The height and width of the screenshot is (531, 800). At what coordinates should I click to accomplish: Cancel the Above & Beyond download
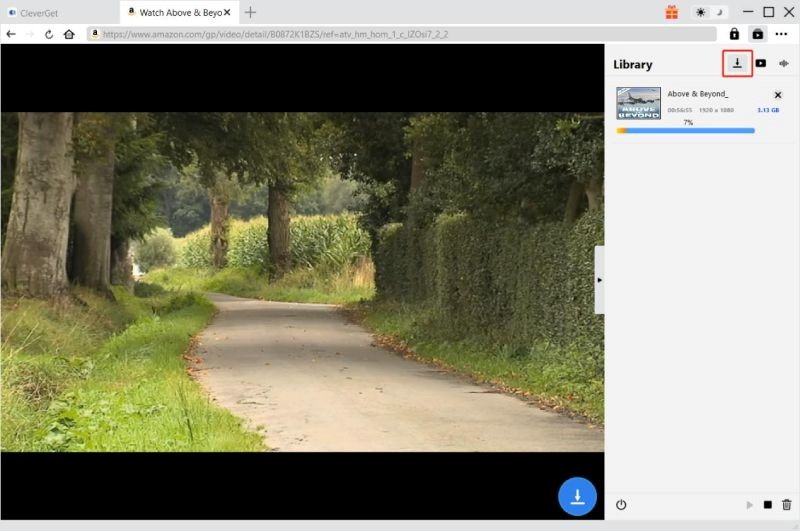[x=778, y=94]
